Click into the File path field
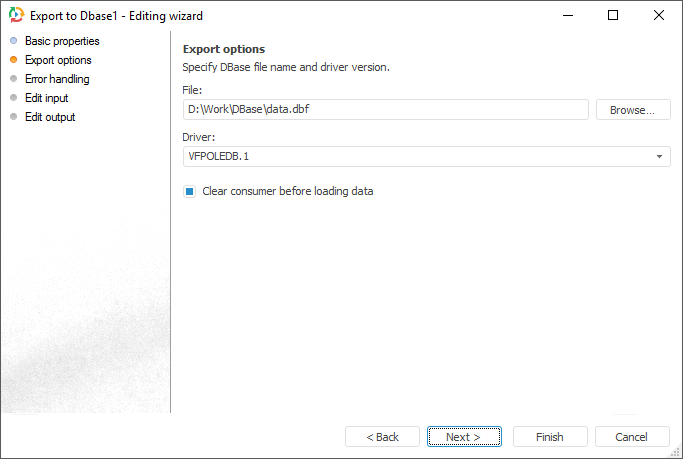 [385, 110]
